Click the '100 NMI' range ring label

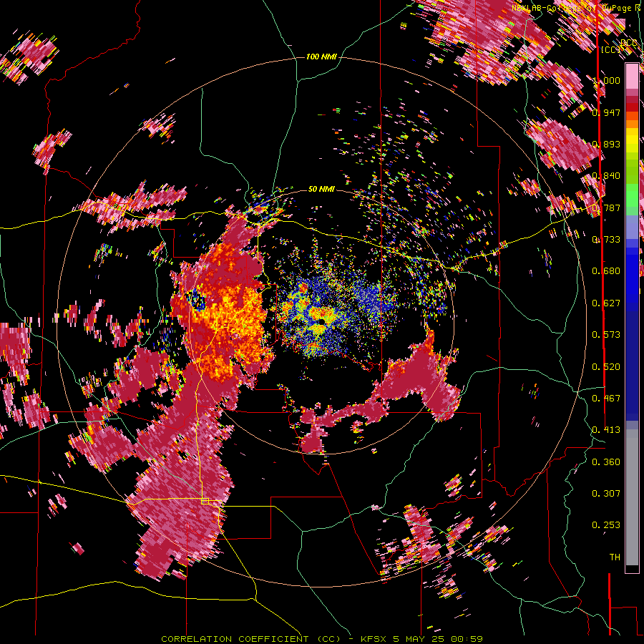(x=321, y=57)
